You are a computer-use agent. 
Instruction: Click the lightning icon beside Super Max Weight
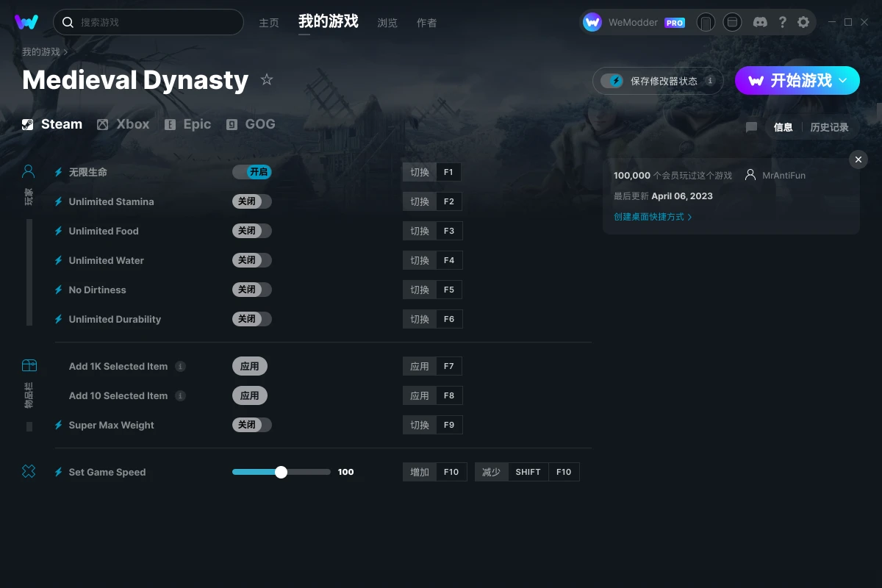[59, 425]
